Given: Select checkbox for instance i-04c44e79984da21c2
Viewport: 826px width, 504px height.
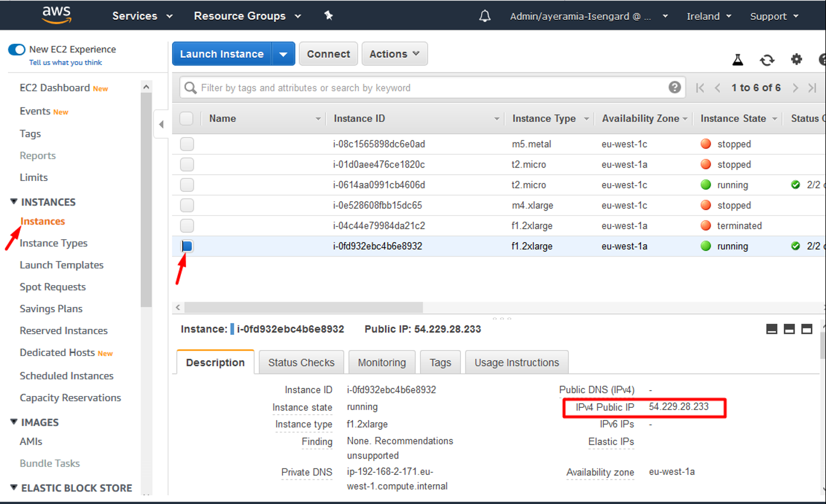Looking at the screenshot, I should [x=187, y=226].
